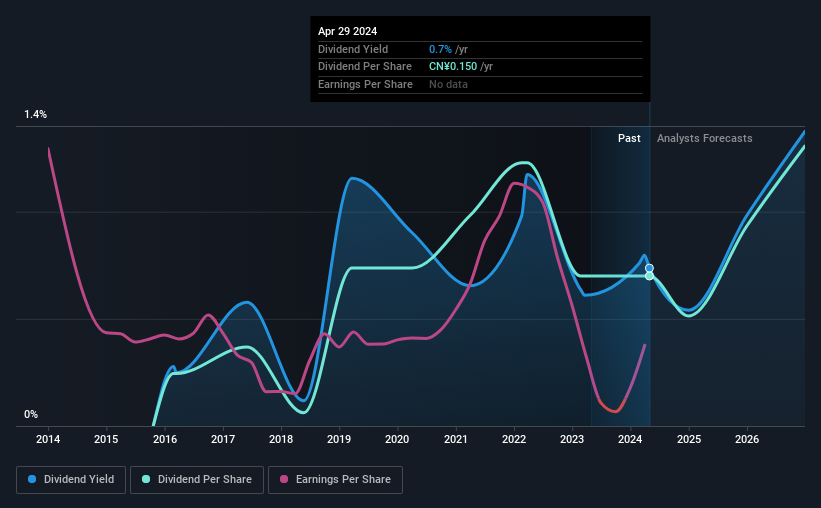This screenshot has width=821, height=508.
Task: Click the 1.4% y-axis label
Action: (36, 114)
